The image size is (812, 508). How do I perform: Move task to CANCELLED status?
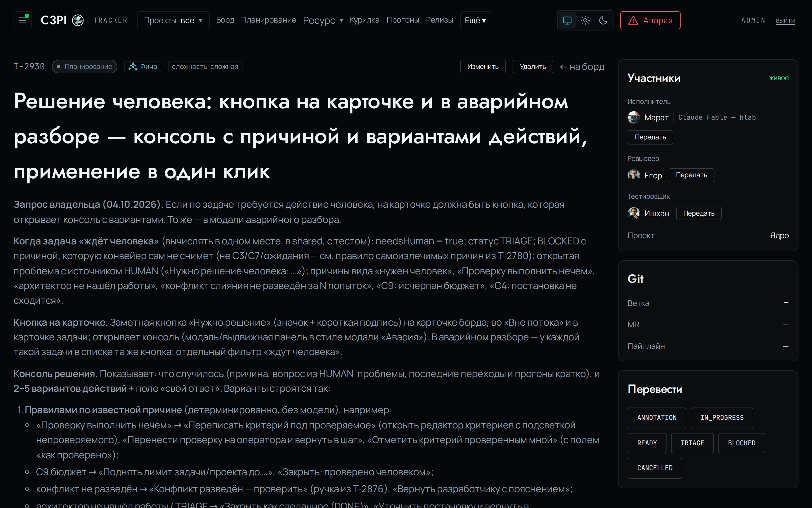655,468
